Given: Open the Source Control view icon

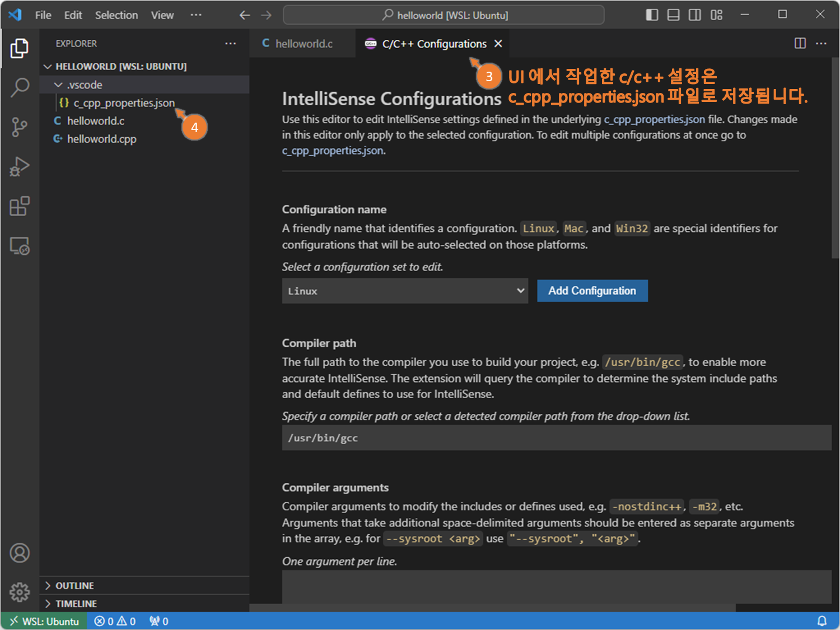Looking at the screenshot, I should 20,127.
